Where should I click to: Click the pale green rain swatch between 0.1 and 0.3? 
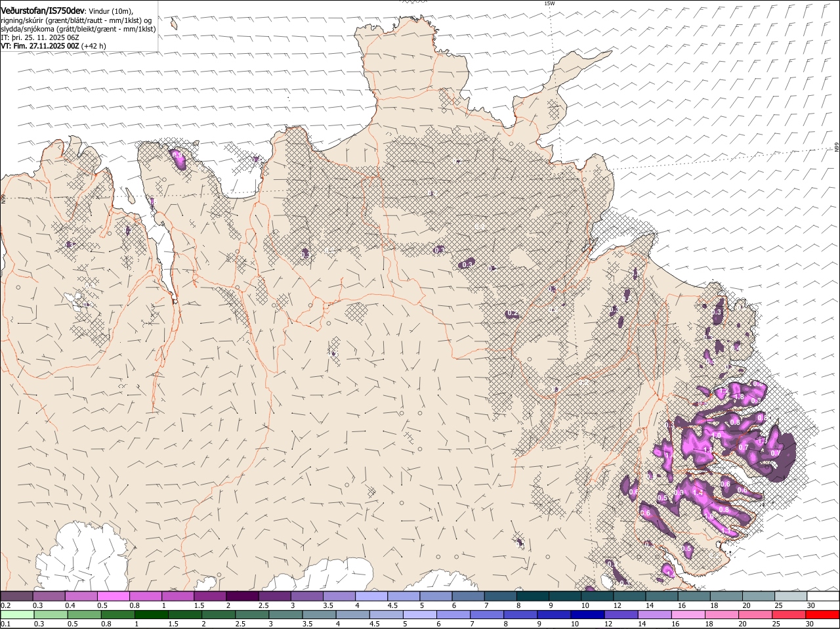pos(17,615)
